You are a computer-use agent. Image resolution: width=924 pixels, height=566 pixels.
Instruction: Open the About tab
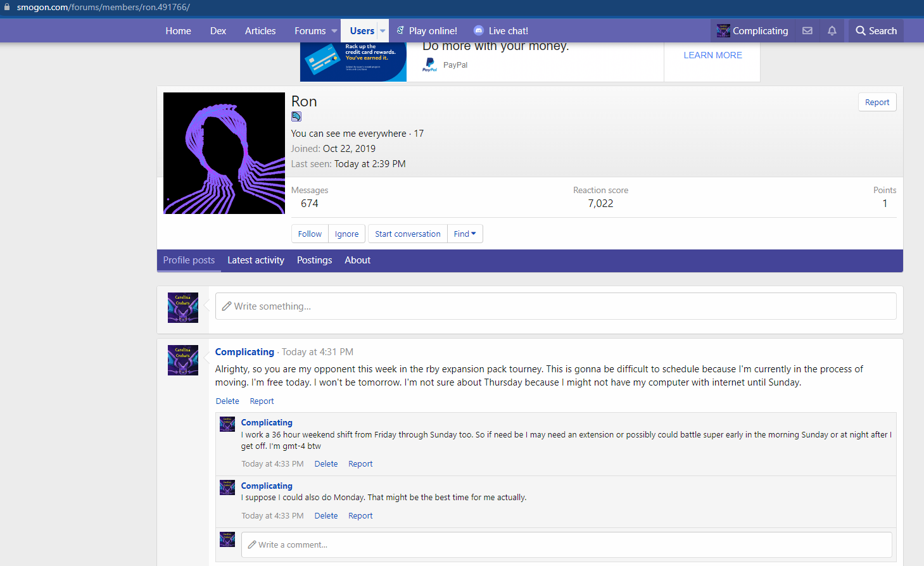point(357,260)
